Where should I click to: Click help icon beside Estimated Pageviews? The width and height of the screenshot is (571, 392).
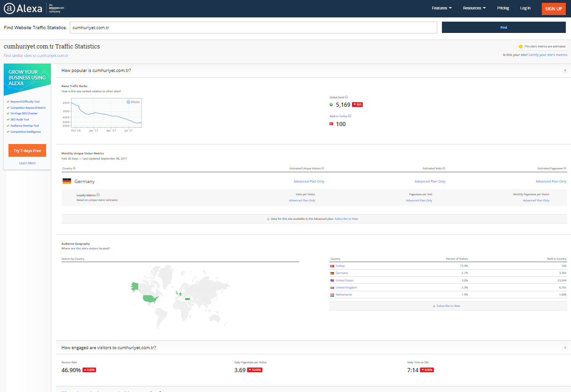pyautogui.click(x=565, y=168)
